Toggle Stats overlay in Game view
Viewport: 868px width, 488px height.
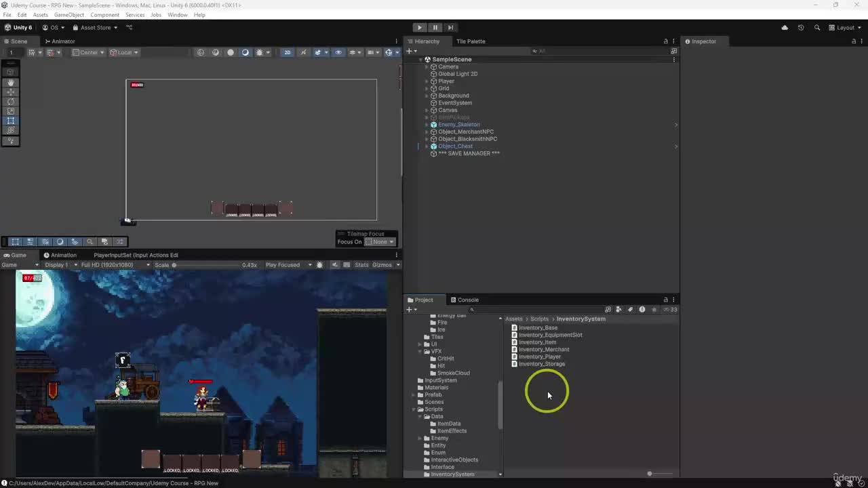(361, 265)
